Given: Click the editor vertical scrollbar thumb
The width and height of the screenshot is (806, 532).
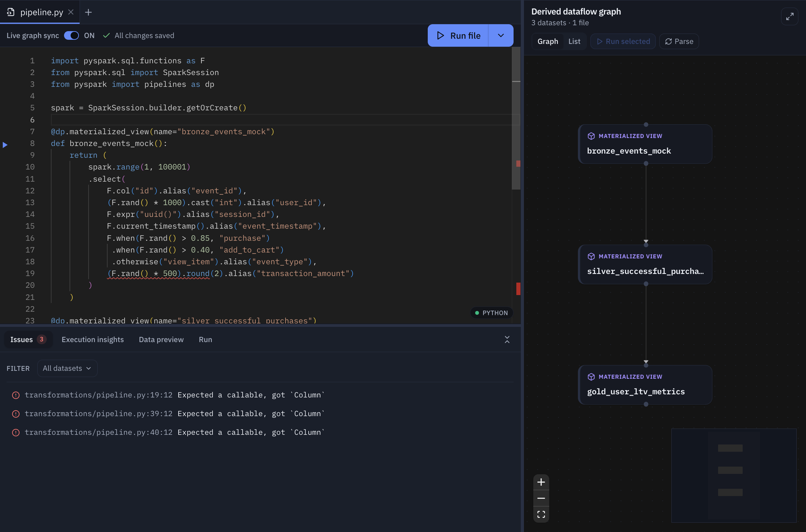Looking at the screenshot, I should click(516, 118).
